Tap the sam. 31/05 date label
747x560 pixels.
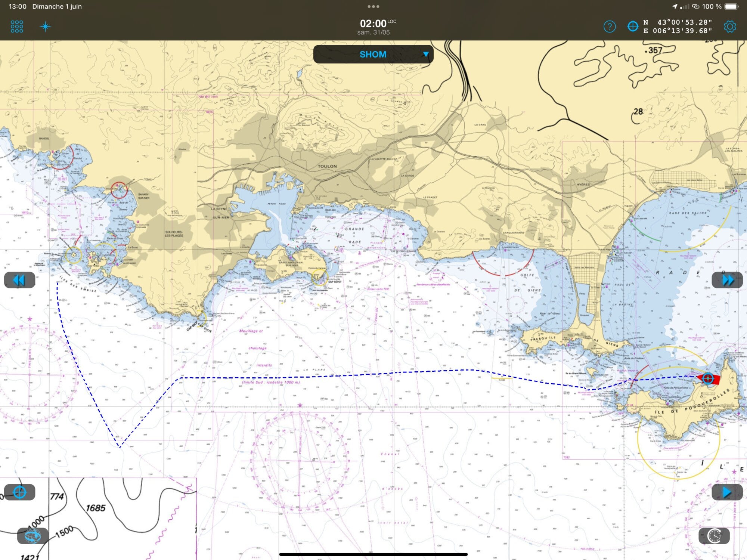point(373,33)
